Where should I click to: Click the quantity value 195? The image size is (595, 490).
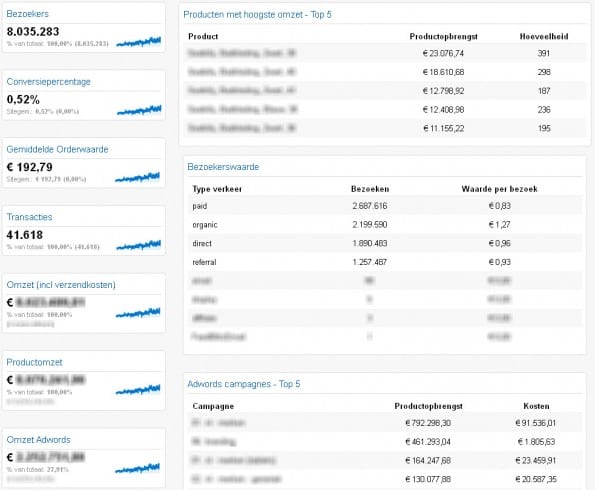(x=544, y=128)
